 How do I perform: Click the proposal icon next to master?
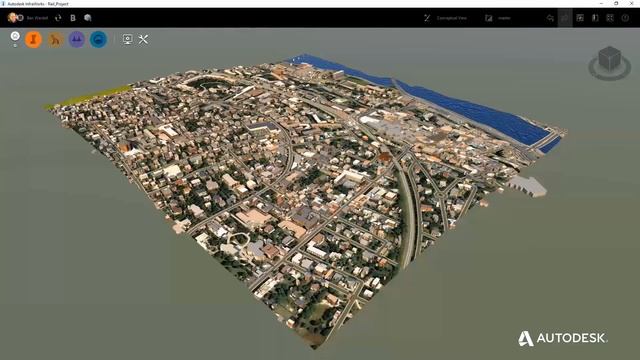point(489,18)
